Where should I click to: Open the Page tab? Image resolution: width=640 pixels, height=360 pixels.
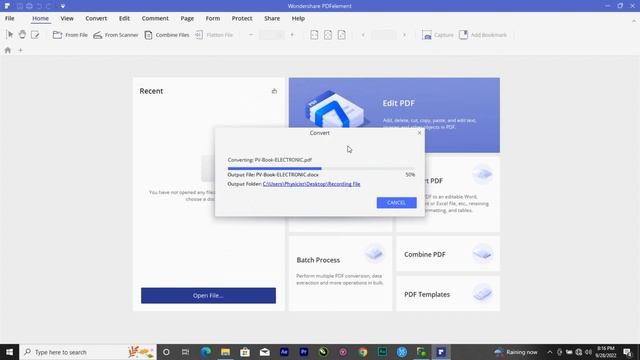187,18
